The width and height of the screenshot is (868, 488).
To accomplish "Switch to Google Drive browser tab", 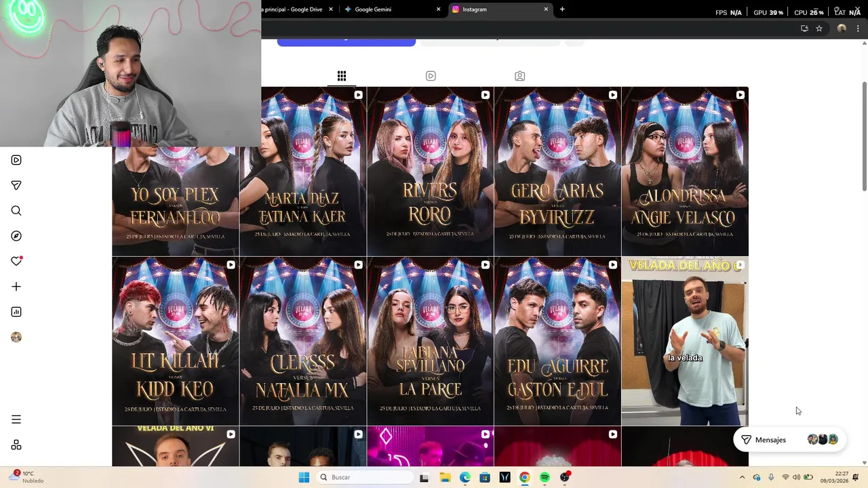I will click(296, 9).
